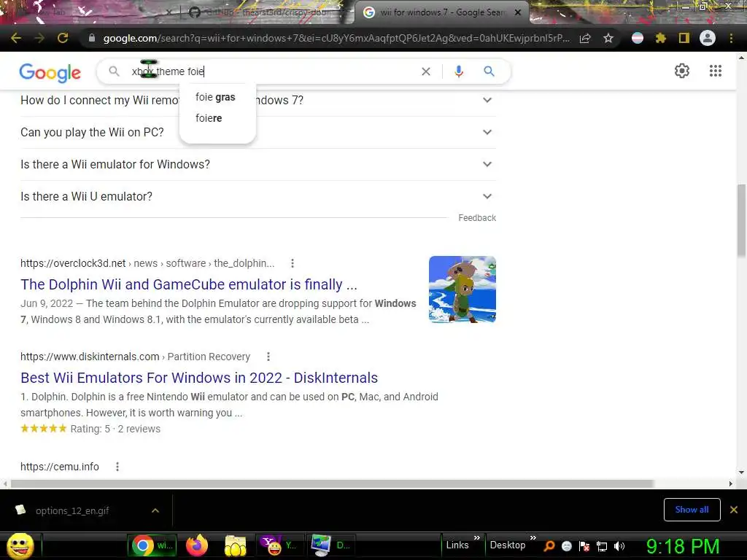Viewport: 747px width, 560px height.
Task: Open the file explorer folder in taskbar
Action: [x=236, y=545]
